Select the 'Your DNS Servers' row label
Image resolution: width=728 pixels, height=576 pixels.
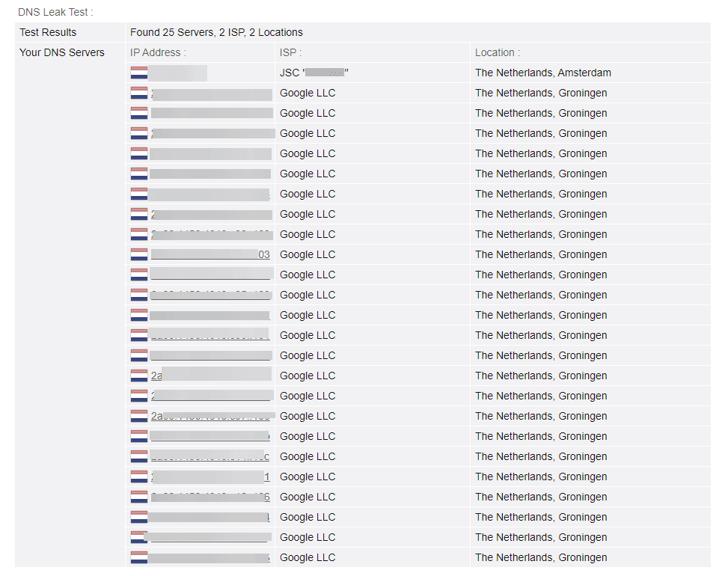pyautogui.click(x=62, y=53)
